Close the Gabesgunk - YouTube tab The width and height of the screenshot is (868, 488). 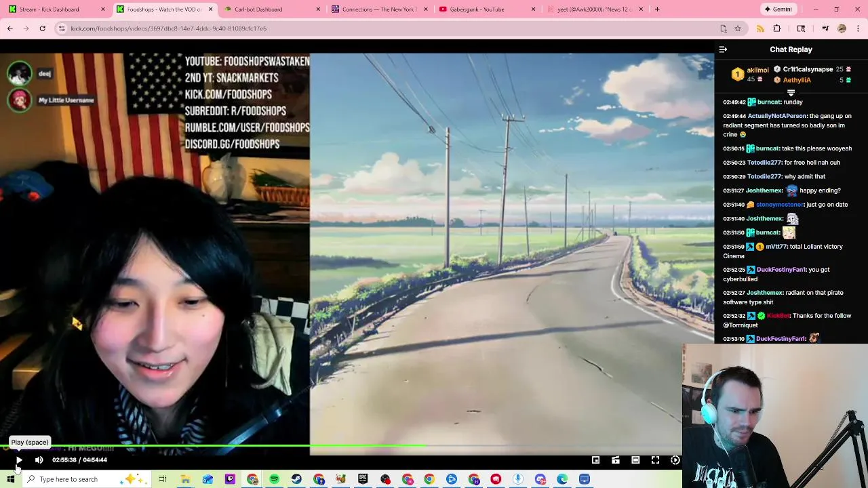point(533,9)
